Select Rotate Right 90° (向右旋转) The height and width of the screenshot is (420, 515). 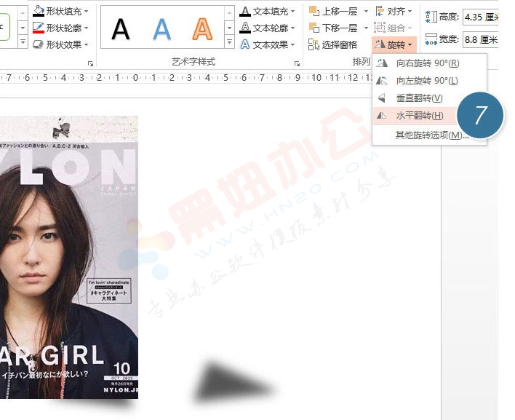pyautogui.click(x=426, y=63)
